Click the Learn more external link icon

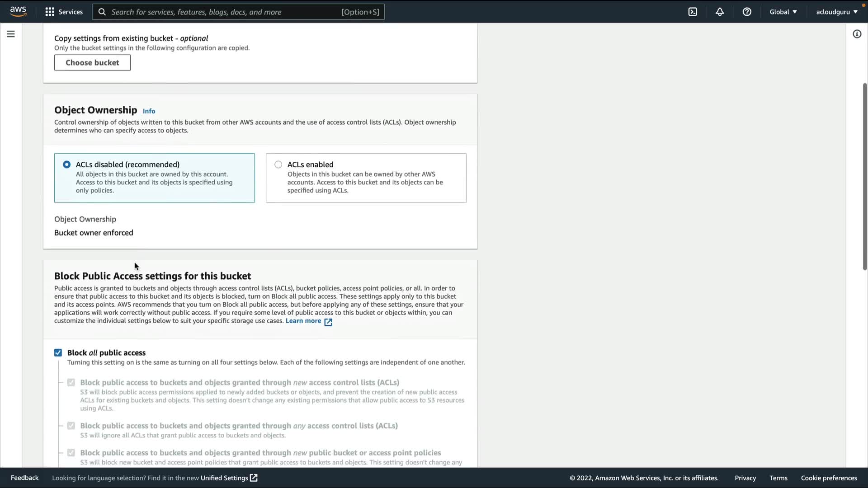[x=328, y=322]
